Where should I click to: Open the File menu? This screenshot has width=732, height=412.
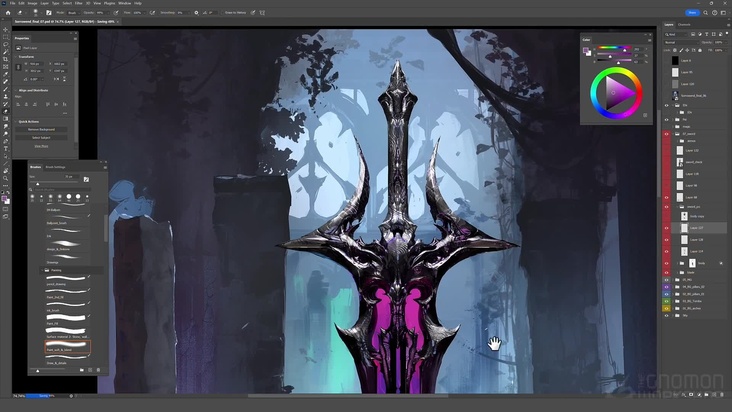tap(13, 3)
